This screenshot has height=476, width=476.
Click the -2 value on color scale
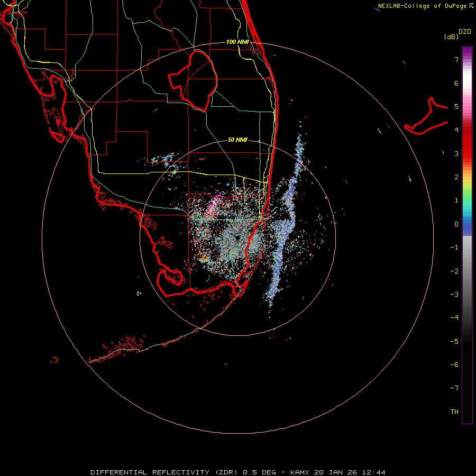click(x=454, y=271)
